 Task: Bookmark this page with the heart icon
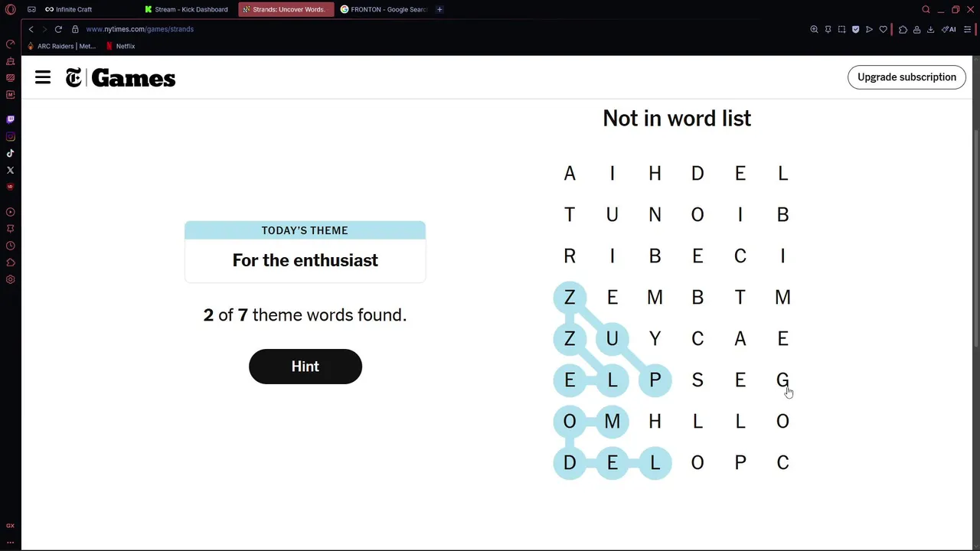click(x=883, y=29)
